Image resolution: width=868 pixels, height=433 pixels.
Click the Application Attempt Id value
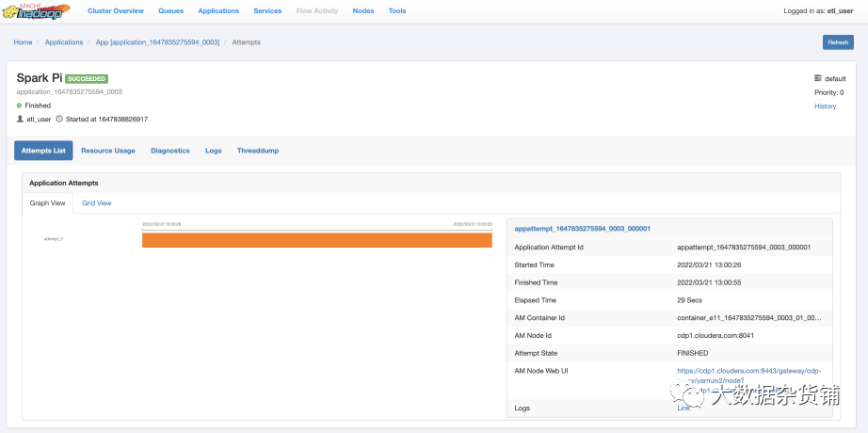[x=744, y=247]
